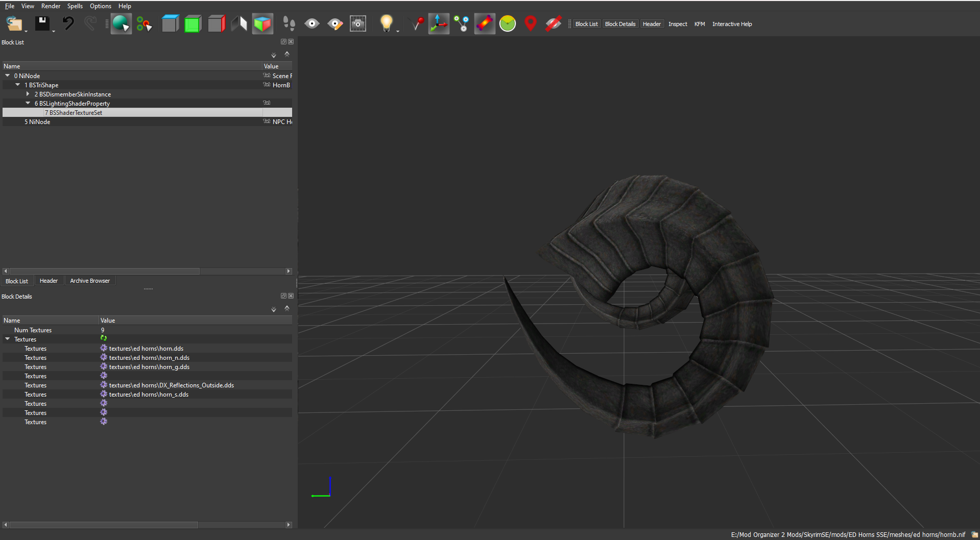This screenshot has width=980, height=540.
Task: Click the Undo arrow icon
Action: tap(68, 24)
